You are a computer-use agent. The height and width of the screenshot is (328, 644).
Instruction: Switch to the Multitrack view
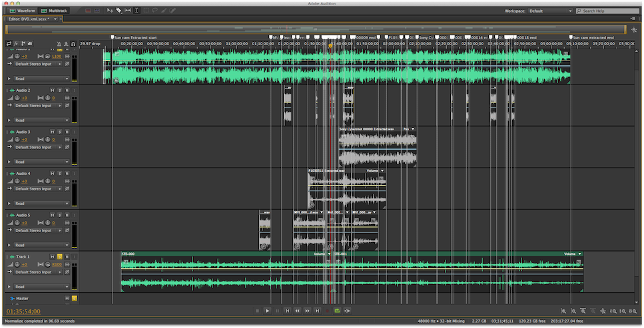click(53, 11)
